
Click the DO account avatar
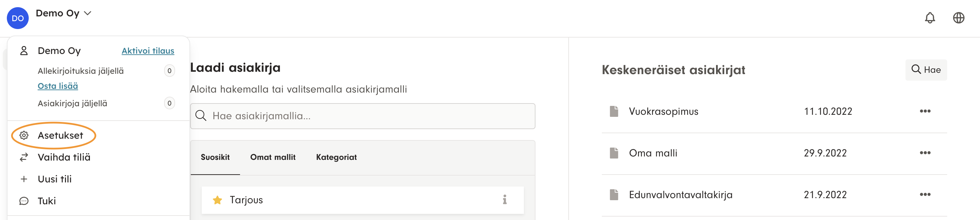(17, 18)
